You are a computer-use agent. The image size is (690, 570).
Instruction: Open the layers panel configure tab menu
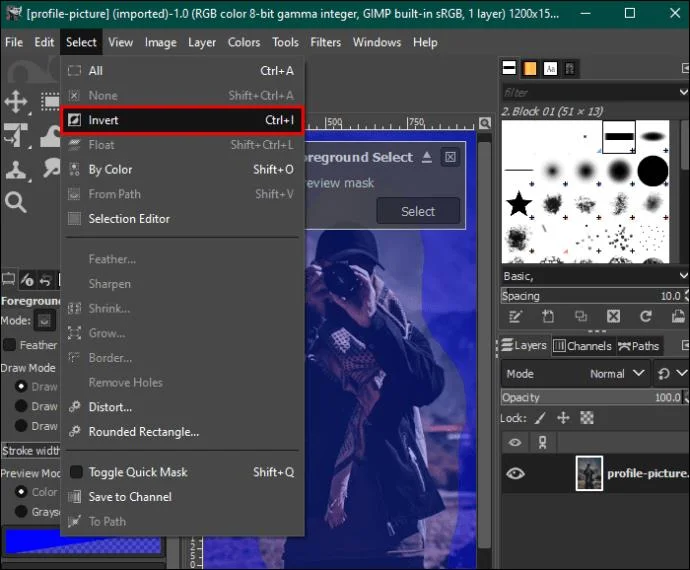coord(685,345)
